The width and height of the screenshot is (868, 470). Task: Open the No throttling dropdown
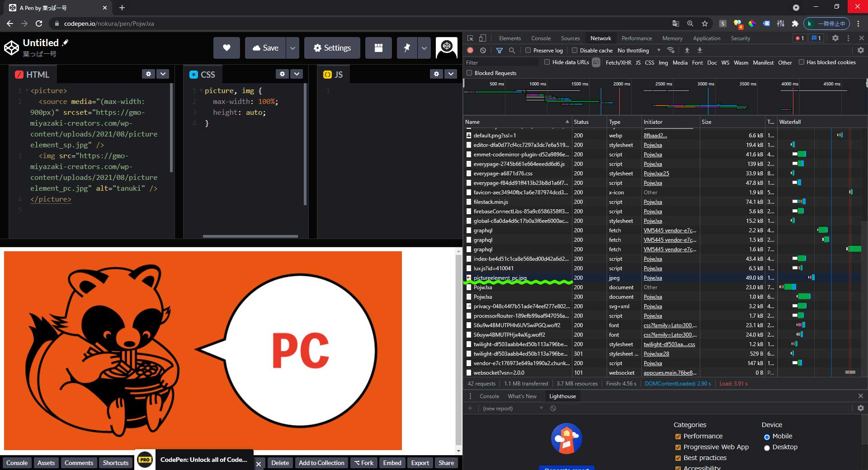tap(639, 50)
